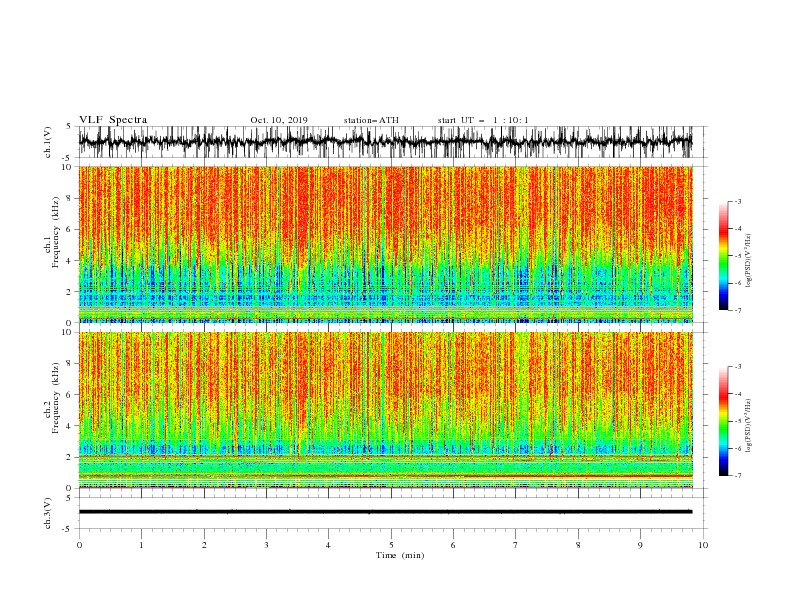Viewport: 792px width, 612px height.
Task: Click inside the ch.2 spectrogram plot
Action: (x=385, y=410)
